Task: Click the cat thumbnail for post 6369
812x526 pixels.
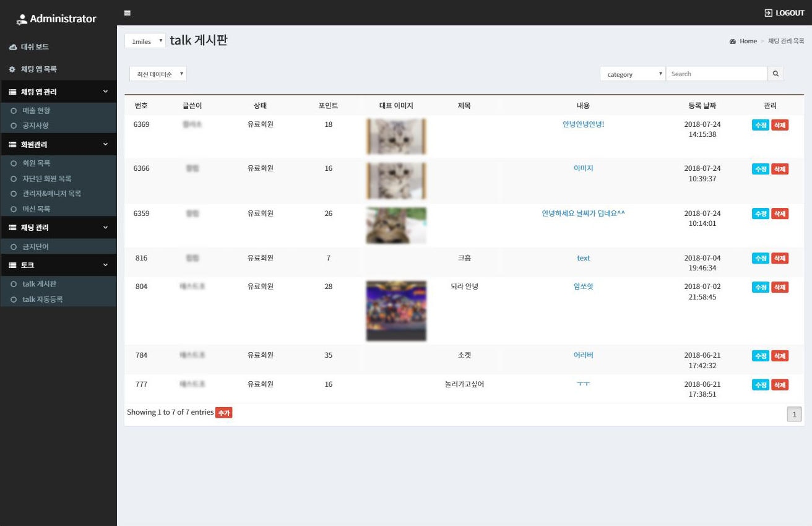Action: click(x=396, y=136)
